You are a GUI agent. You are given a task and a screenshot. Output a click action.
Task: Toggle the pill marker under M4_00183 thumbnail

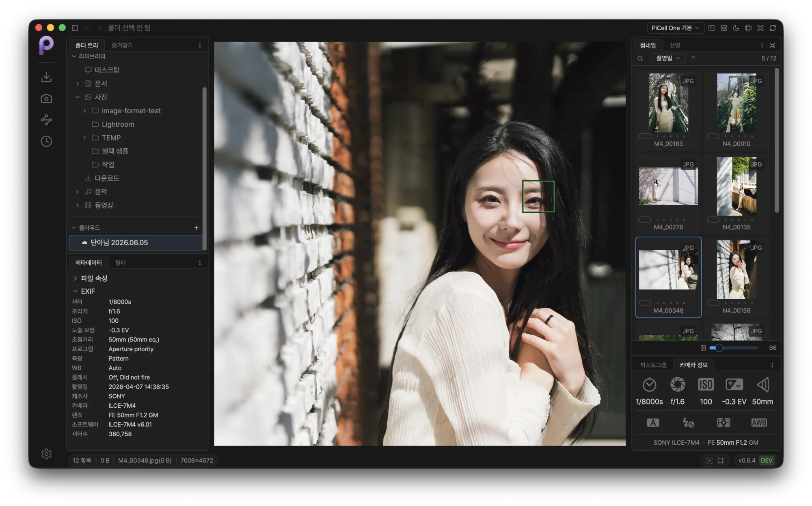645,136
